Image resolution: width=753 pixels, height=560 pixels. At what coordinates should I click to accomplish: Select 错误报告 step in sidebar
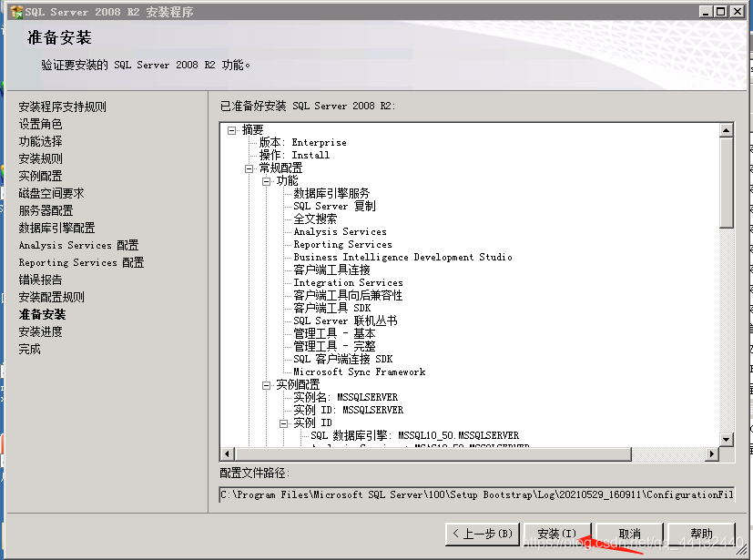click(x=40, y=280)
